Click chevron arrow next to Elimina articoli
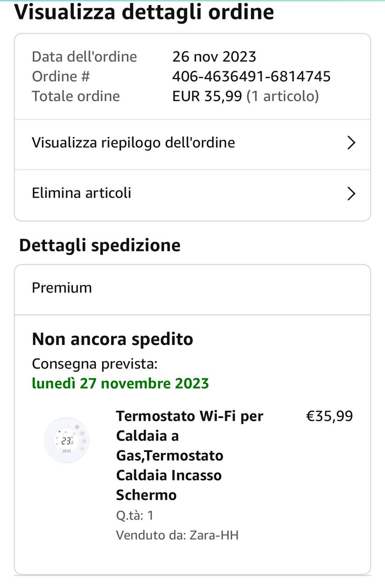The image size is (385, 588). point(351,193)
